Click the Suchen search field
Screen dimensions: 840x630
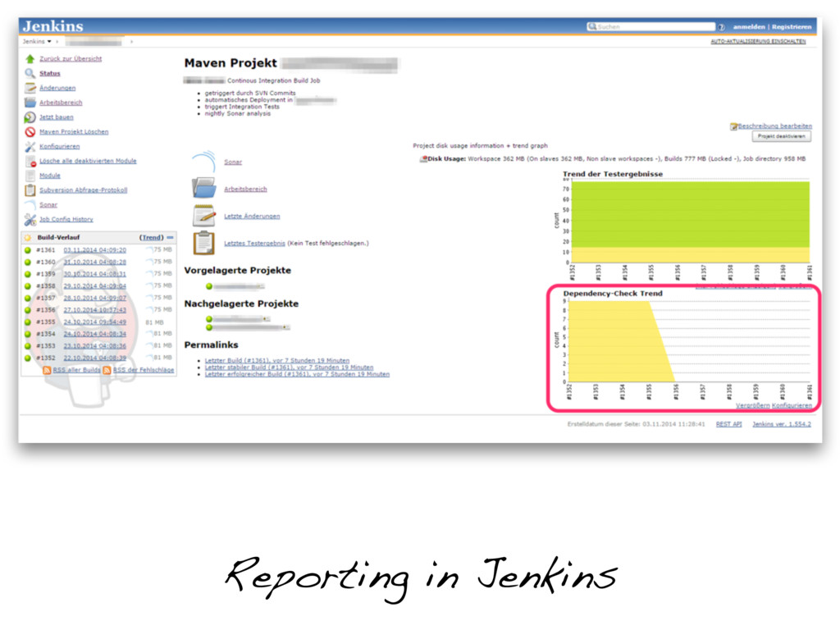click(651, 27)
